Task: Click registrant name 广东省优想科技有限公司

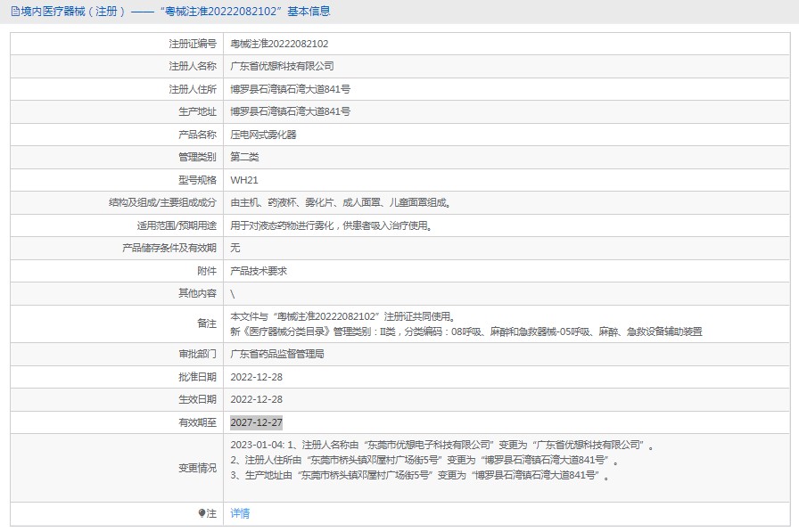Action: click(282, 66)
